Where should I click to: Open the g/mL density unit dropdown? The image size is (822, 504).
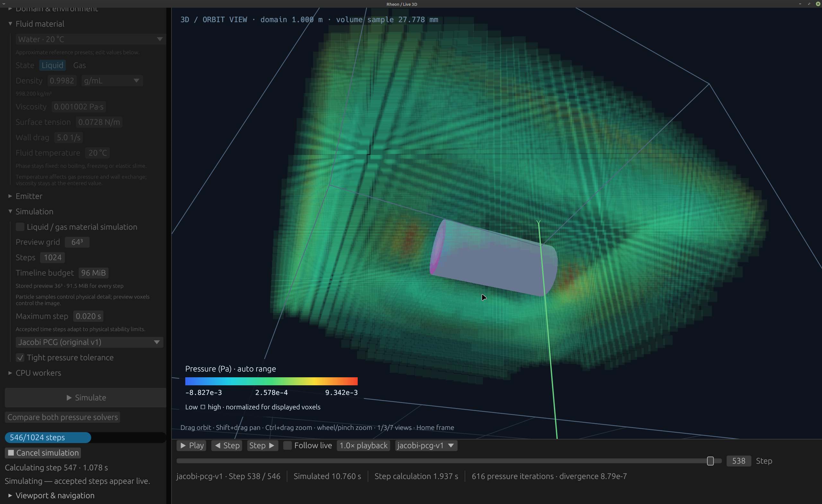(x=112, y=81)
